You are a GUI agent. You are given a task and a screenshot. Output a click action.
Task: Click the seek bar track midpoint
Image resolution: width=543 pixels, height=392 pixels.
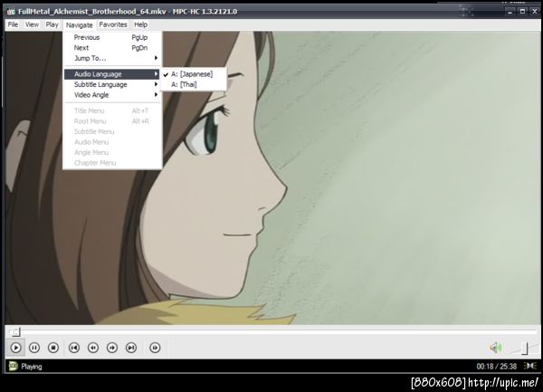(x=273, y=332)
